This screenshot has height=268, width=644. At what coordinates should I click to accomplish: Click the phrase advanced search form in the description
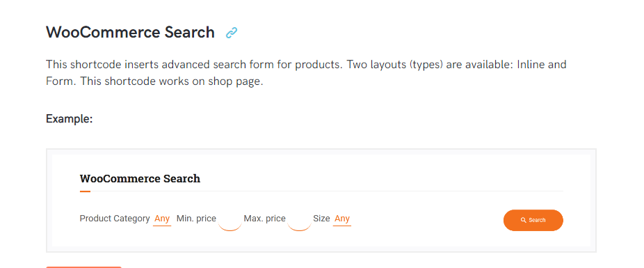point(227,65)
